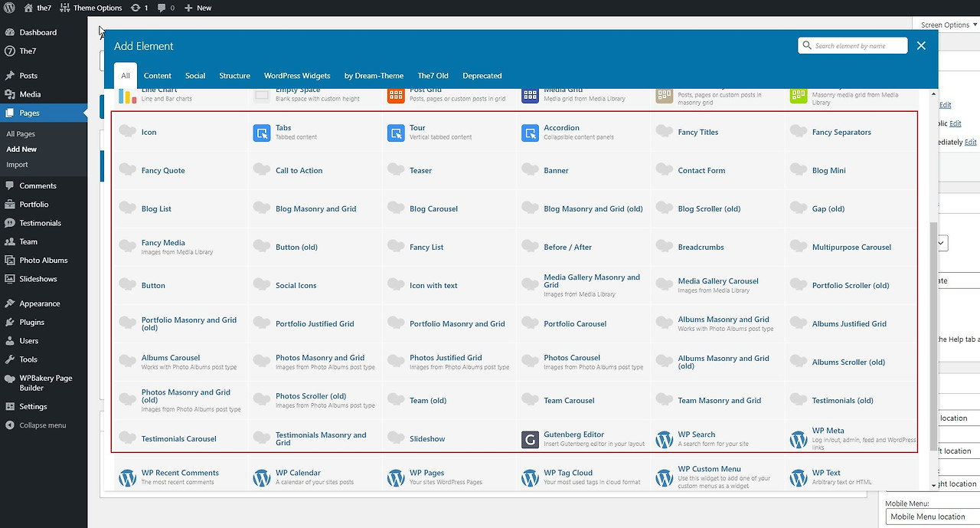980x528 pixels.
Task: Select the Icon element placeholder icon
Action: click(x=128, y=132)
